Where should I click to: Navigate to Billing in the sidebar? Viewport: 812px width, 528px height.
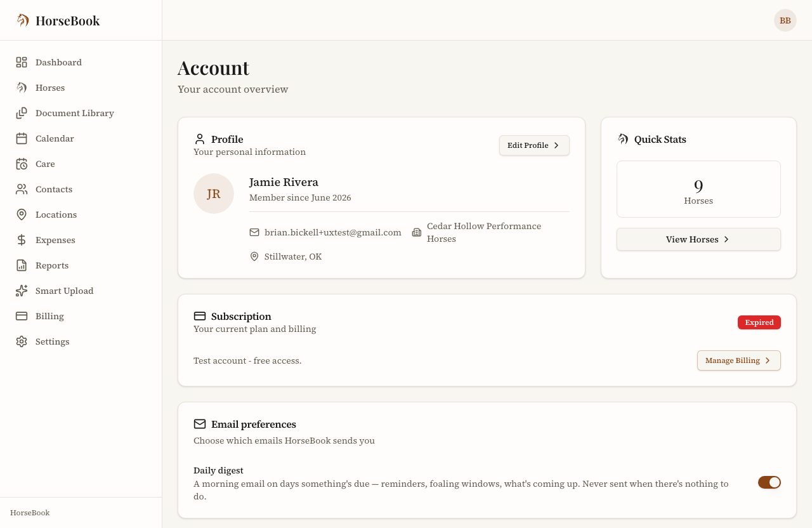[81, 316]
